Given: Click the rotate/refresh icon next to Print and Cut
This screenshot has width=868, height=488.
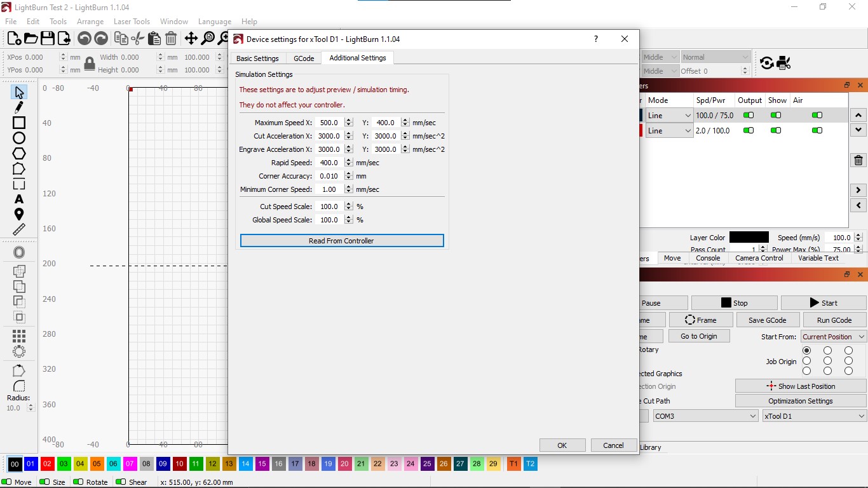Looking at the screenshot, I should coord(767,63).
